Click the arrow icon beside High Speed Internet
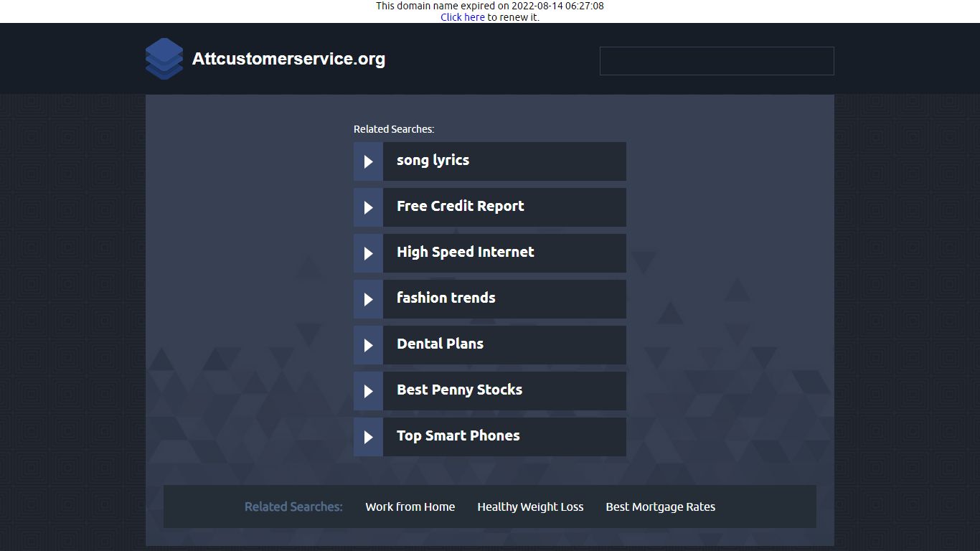 tap(368, 253)
